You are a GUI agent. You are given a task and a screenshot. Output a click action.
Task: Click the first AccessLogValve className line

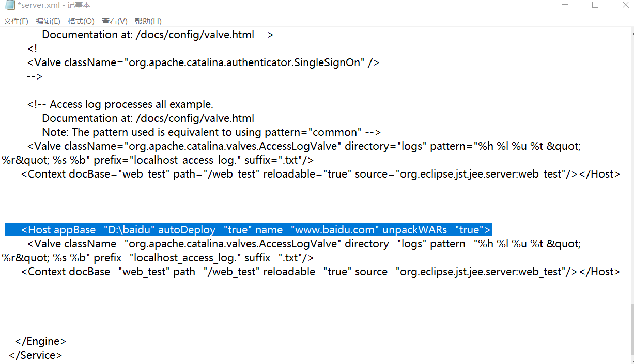304,146
